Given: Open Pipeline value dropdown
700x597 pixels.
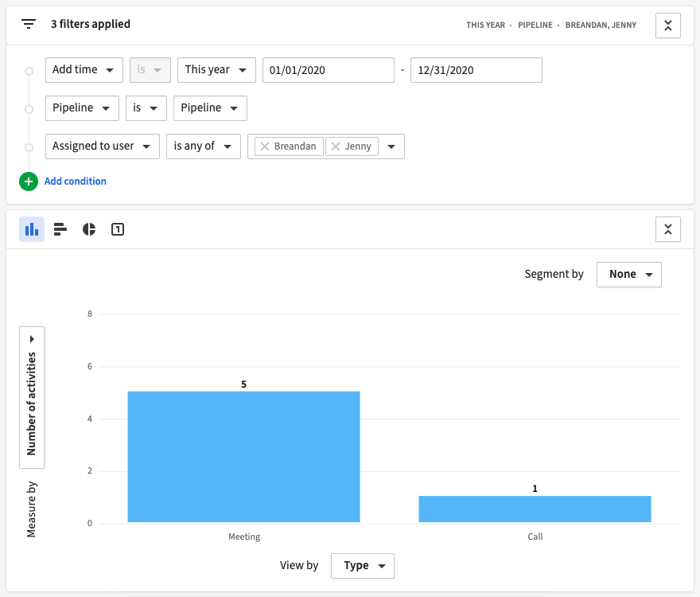Looking at the screenshot, I should [x=210, y=108].
